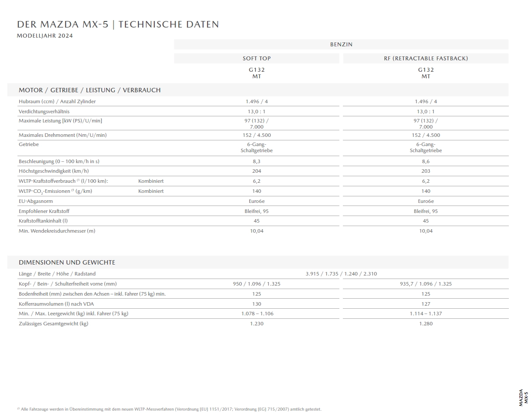Click the WLTP-Messverfahren footnote text
The height and width of the screenshot is (415, 532).
[169, 409]
